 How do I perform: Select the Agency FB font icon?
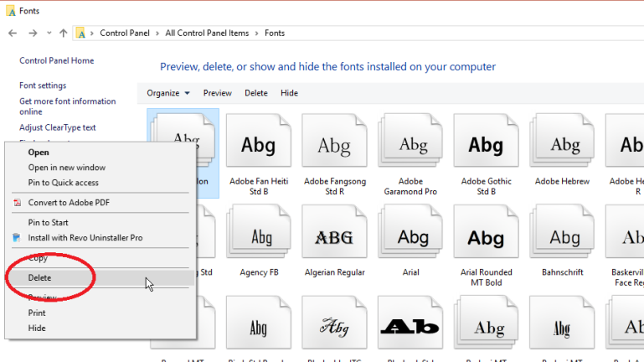(x=258, y=232)
